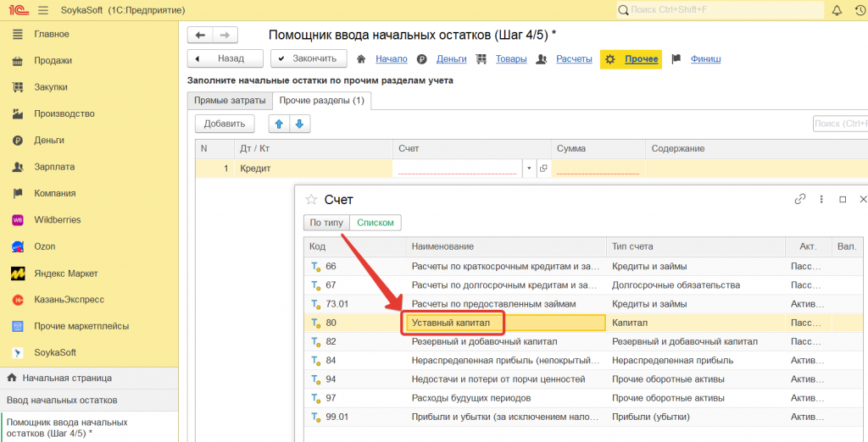This screenshot has width=868, height=442.
Task: Open the history clock icon
Action: point(860,10)
